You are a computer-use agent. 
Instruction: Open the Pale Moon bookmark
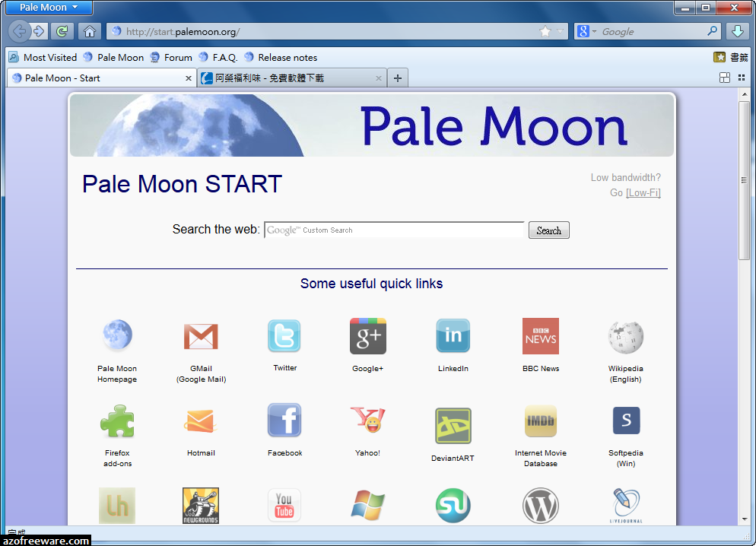click(x=114, y=57)
